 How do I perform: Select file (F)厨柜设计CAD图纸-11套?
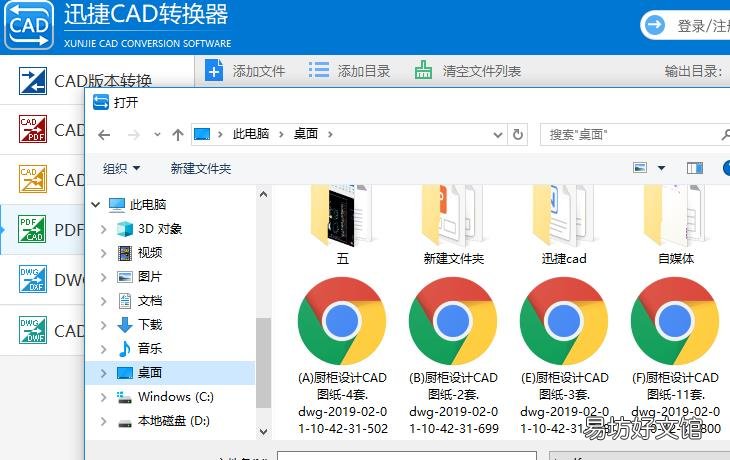pyautogui.click(x=676, y=357)
